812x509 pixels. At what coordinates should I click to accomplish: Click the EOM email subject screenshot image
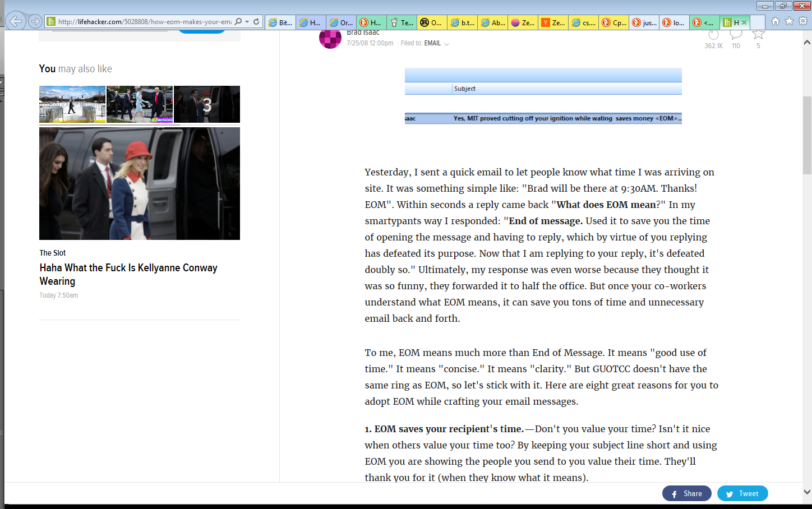(543, 96)
